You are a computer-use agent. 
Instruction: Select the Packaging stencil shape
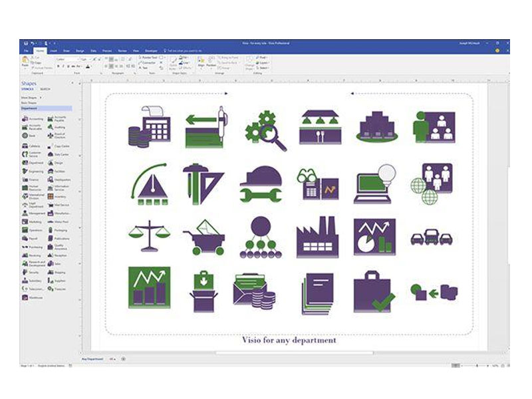(x=58, y=230)
